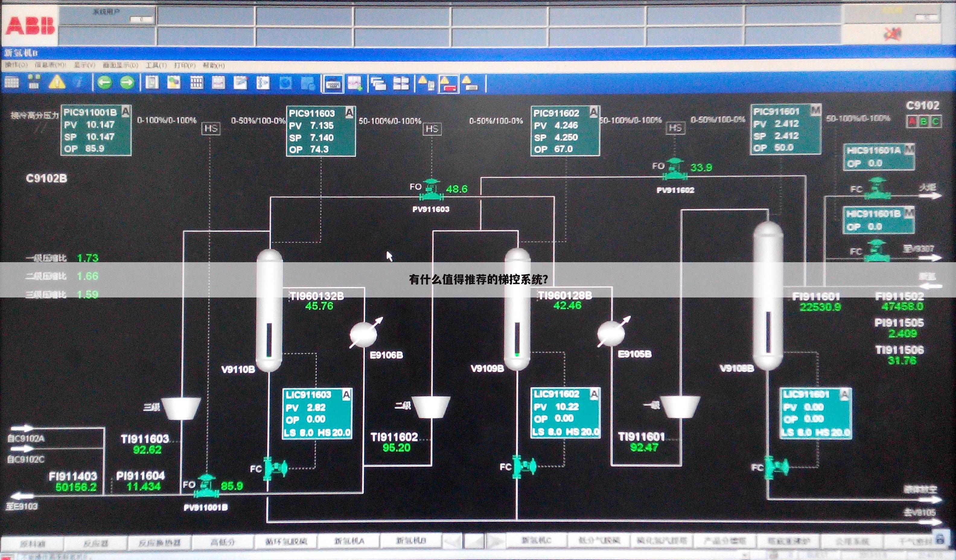Switch to 高低分 bottom tab
Image resolution: width=956 pixels, height=560 pixels.
[x=223, y=542]
